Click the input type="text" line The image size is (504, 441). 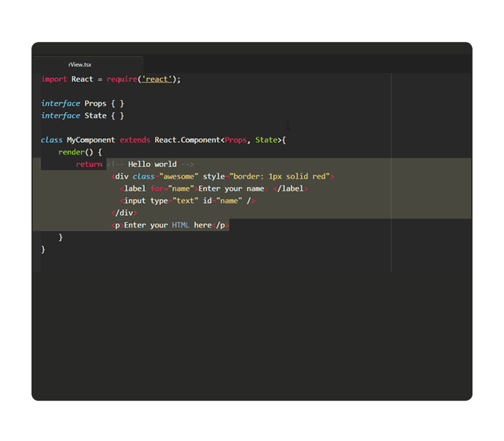pyautogui.click(x=188, y=201)
